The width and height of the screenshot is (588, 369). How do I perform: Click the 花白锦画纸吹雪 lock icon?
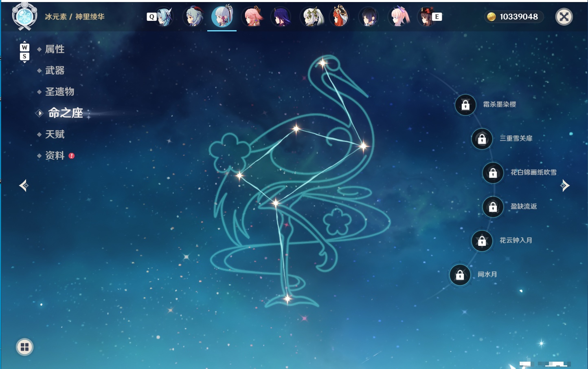(493, 173)
